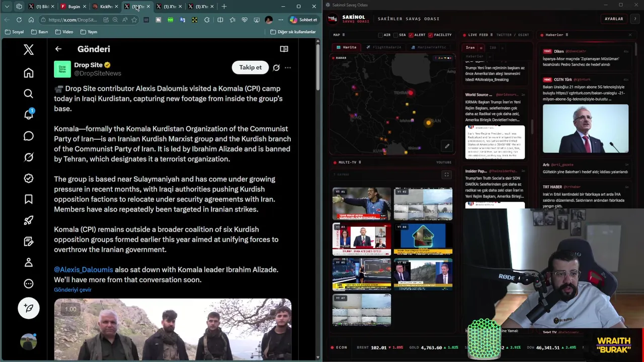The image size is (644, 362).
Task: Click Gönderiyi çevir translate link
Action: [72, 290]
